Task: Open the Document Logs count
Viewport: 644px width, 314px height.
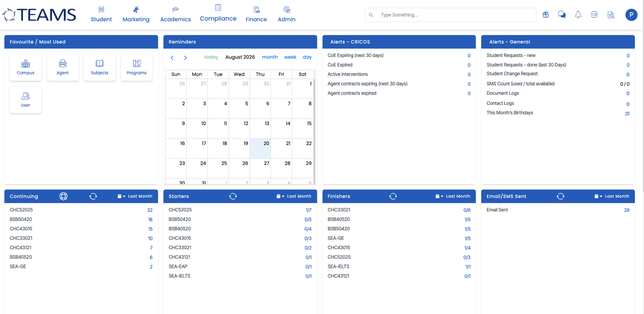Action: click(628, 93)
